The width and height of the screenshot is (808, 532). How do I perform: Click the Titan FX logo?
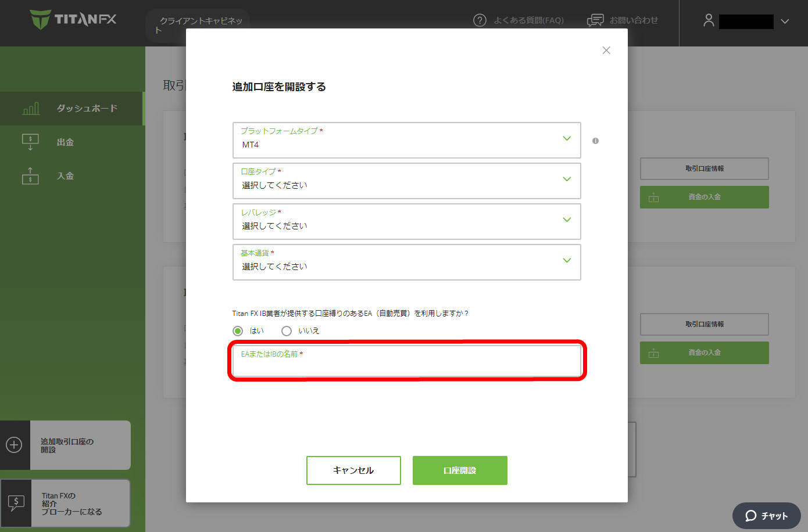point(73,19)
